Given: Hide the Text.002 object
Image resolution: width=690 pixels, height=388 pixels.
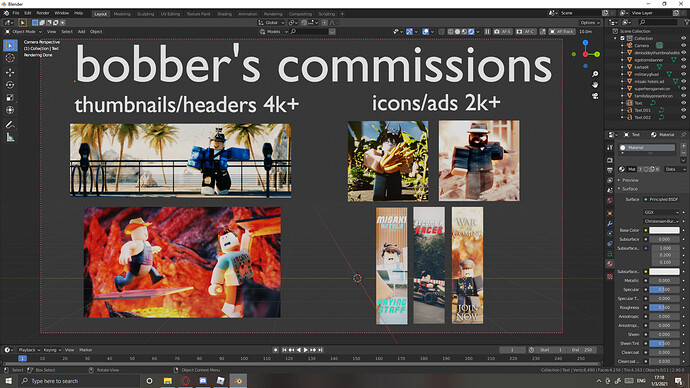Looking at the screenshot, I should coord(683,117).
